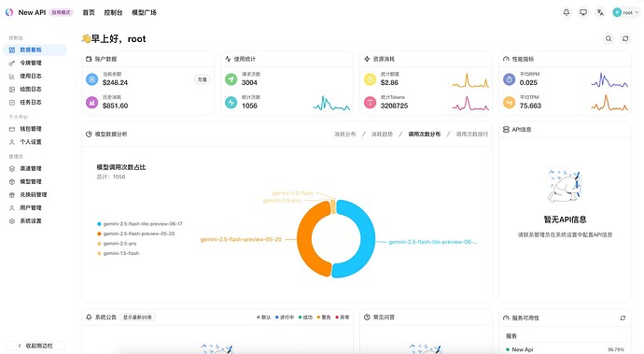The image size is (644, 354).
Task: Click the orange average TPM icon
Action: (x=510, y=102)
